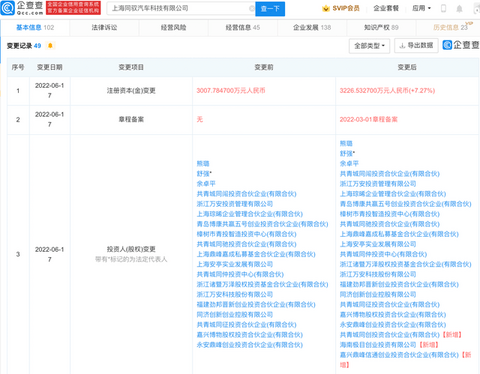Open 海南极目创业投资有限公司 link
The height and width of the screenshot is (374, 480).
(378, 345)
